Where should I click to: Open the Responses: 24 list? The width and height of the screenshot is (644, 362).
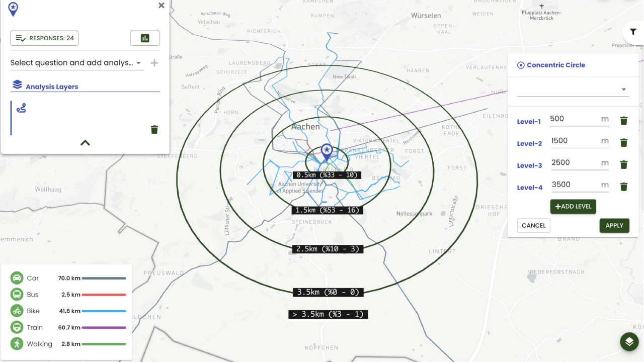(x=44, y=38)
